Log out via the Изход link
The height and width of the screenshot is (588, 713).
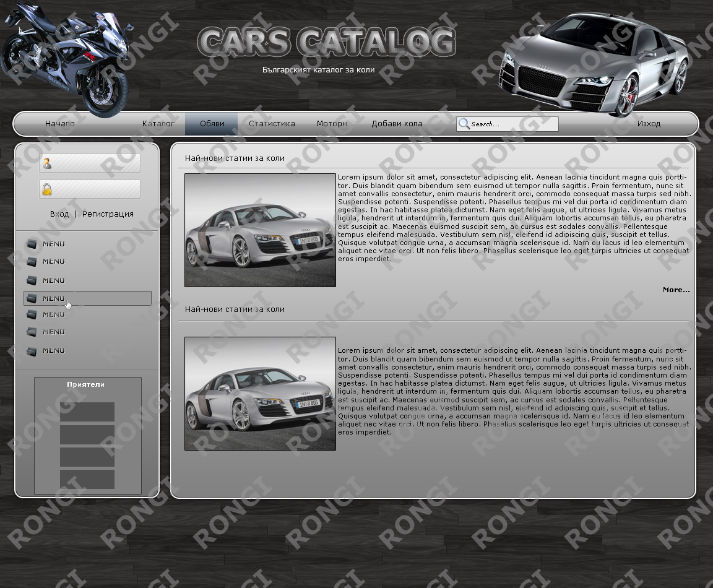tap(649, 124)
